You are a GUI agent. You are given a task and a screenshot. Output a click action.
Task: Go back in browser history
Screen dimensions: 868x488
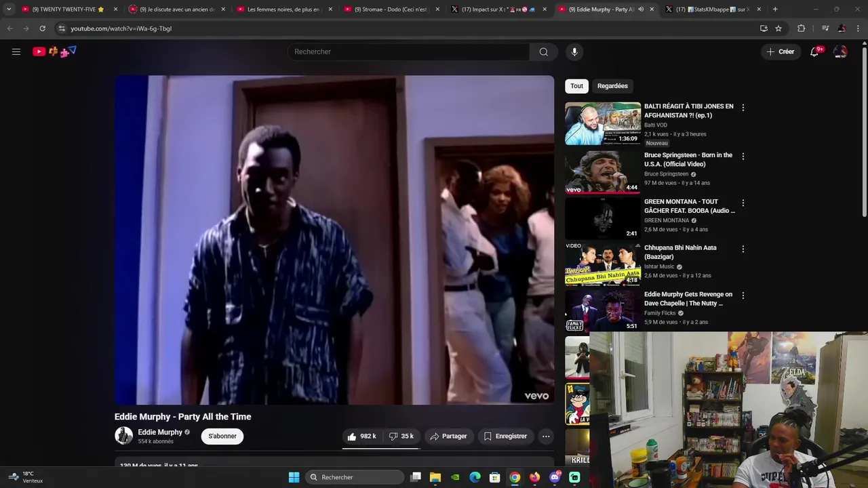tap(9, 28)
